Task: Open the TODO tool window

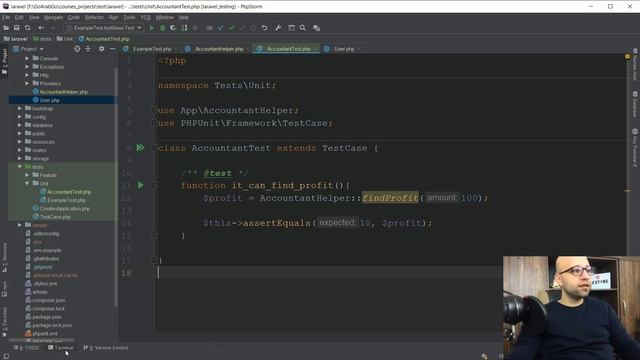Action: pos(26,348)
